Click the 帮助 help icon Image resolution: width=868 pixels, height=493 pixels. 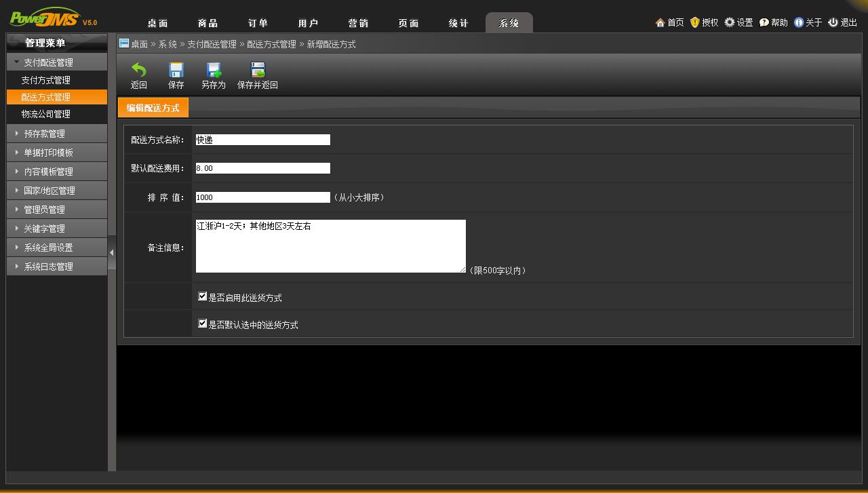[x=764, y=22]
